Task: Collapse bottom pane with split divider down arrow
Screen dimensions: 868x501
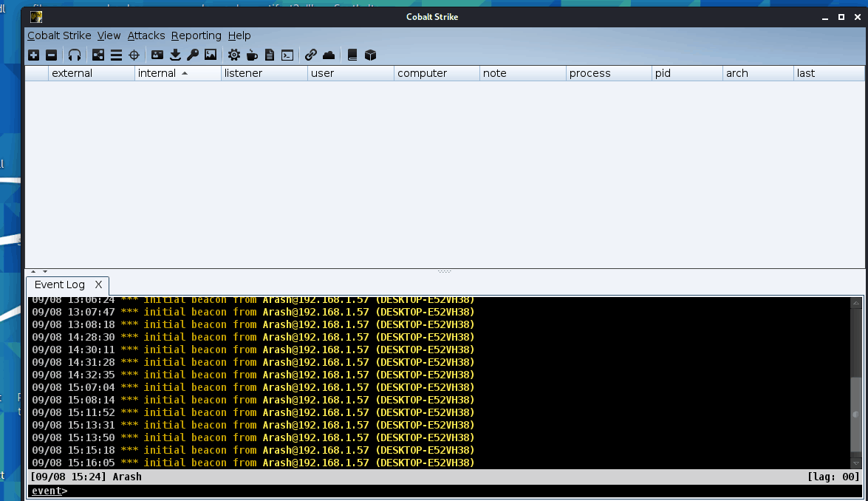Action: pyautogui.click(x=45, y=271)
